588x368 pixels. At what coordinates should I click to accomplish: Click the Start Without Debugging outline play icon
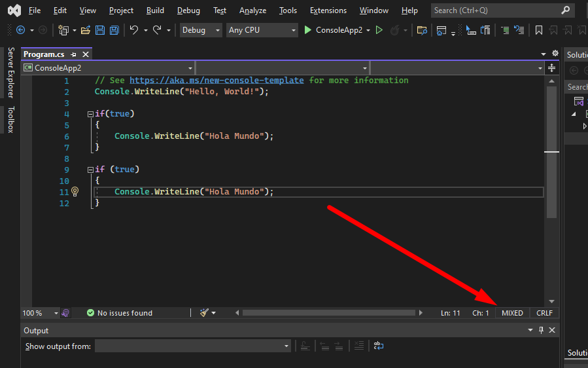tap(378, 30)
